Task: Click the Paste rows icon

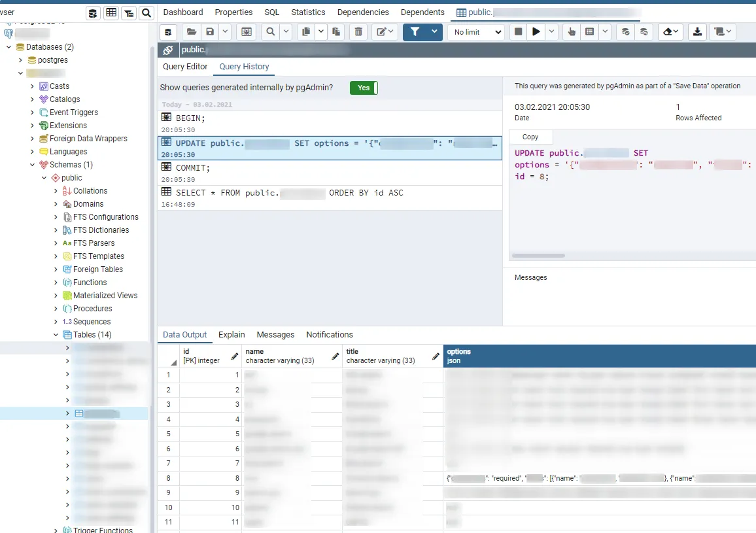Action: coord(336,32)
